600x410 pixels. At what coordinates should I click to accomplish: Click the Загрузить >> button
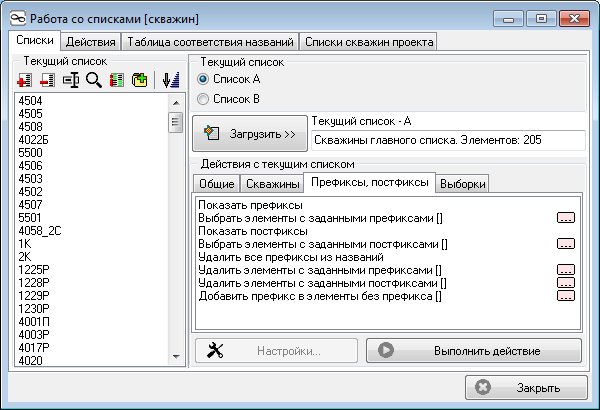click(x=250, y=134)
